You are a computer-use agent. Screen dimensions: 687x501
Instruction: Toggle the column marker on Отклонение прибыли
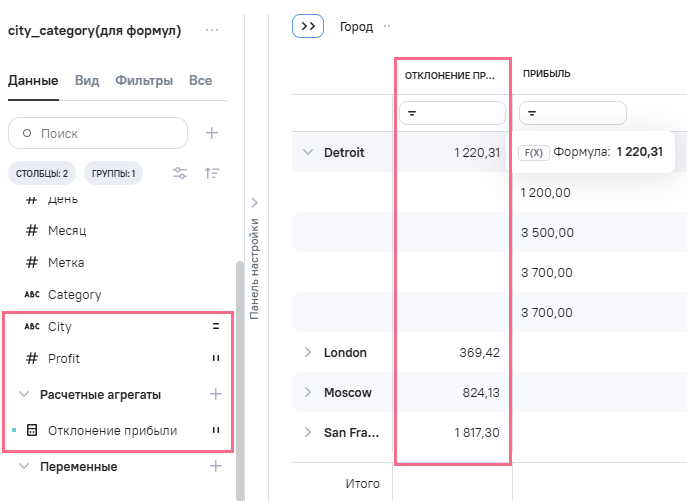tap(215, 430)
